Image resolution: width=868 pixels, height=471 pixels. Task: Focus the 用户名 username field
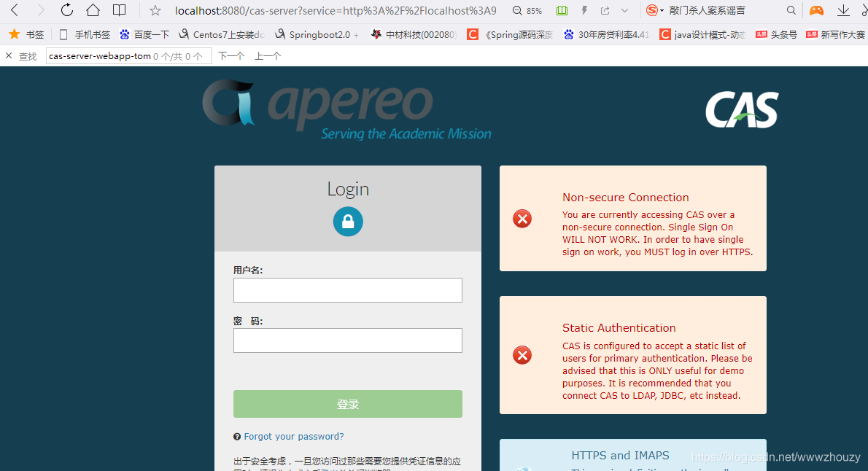click(x=348, y=290)
